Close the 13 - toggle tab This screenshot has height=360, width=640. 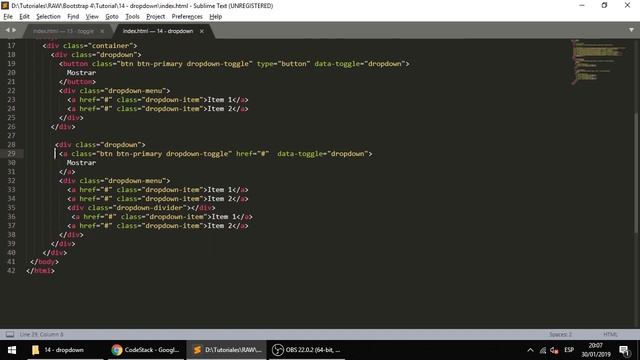[102, 31]
